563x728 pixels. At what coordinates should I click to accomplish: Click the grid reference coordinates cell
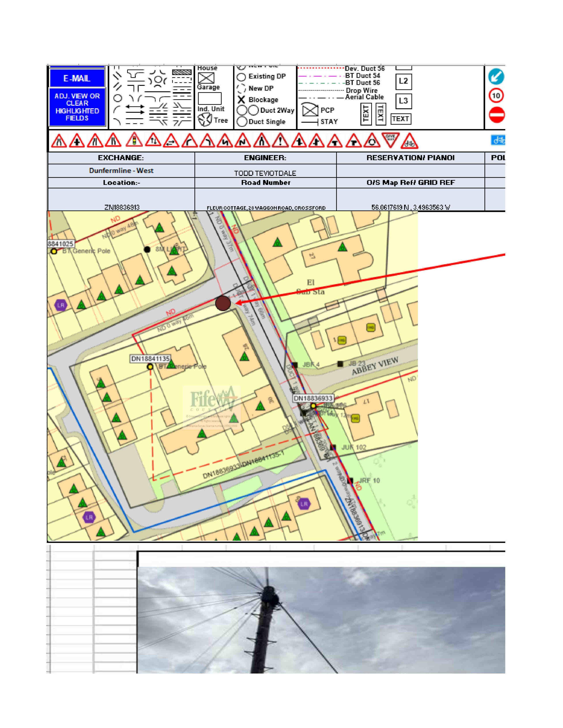[410, 199]
